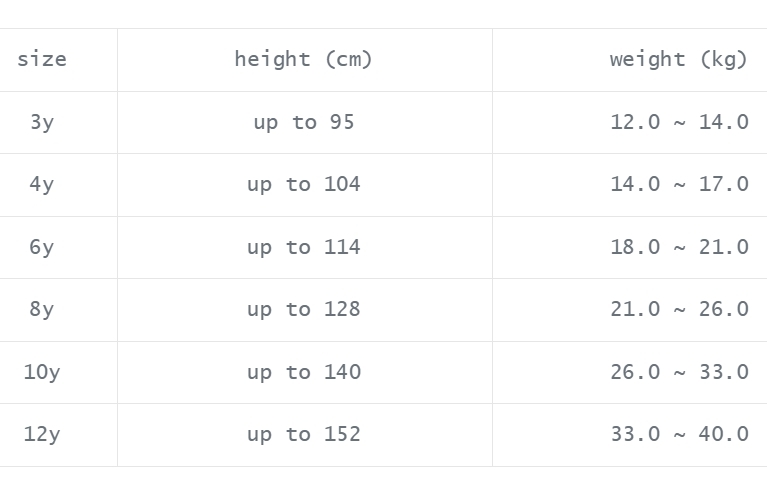Image resolution: width=767 pixels, height=497 pixels.
Task: Select the 3y size cell
Action: coord(42,122)
